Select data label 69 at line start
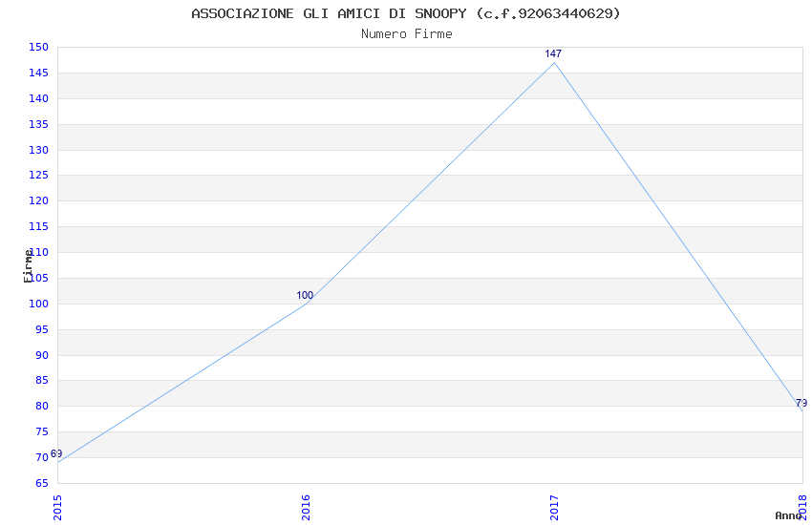 point(56,453)
